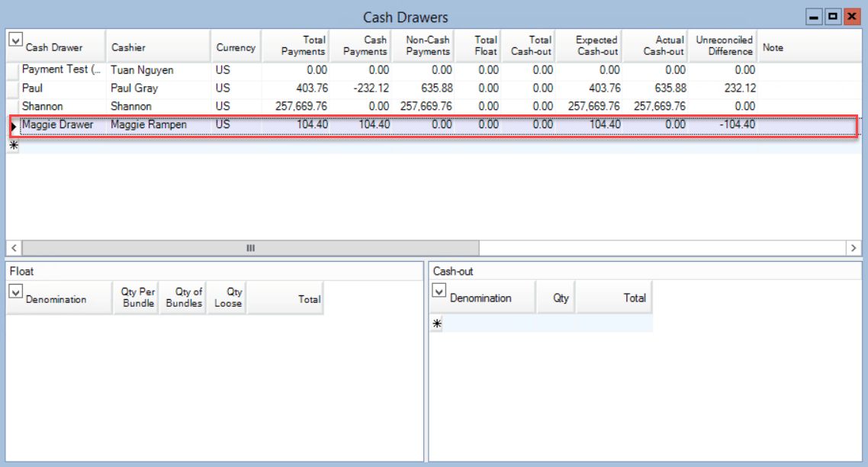Click the Currency column header
Screen dimensions: 868x467
pos(236,45)
